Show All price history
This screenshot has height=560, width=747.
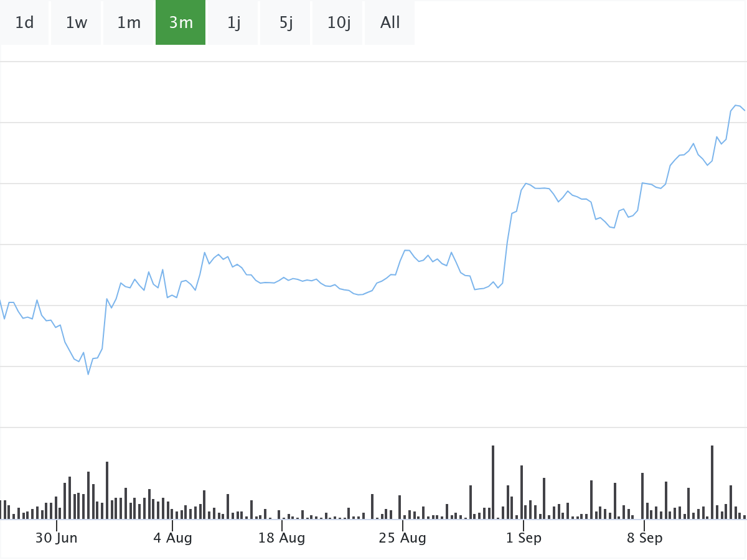[x=390, y=23]
